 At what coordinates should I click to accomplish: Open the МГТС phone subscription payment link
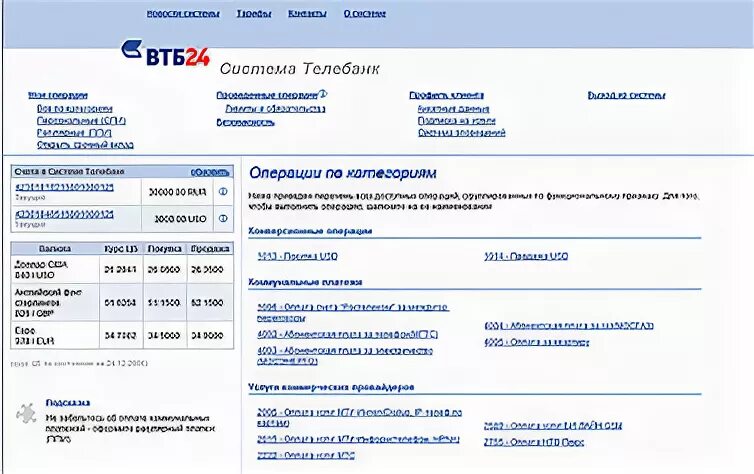(347, 334)
